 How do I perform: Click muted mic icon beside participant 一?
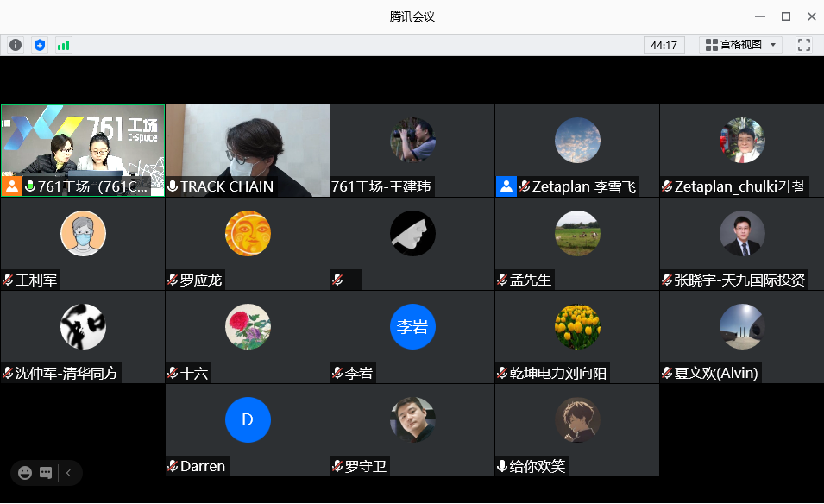(337, 280)
